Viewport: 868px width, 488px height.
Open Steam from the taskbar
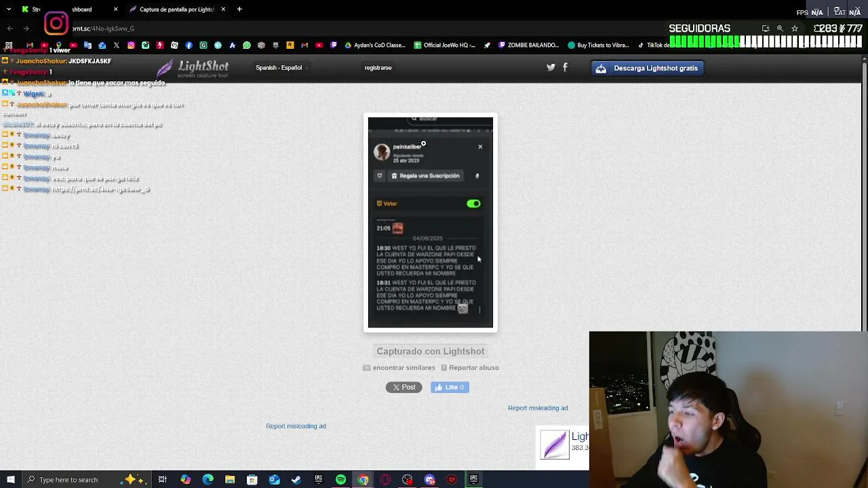tap(296, 480)
